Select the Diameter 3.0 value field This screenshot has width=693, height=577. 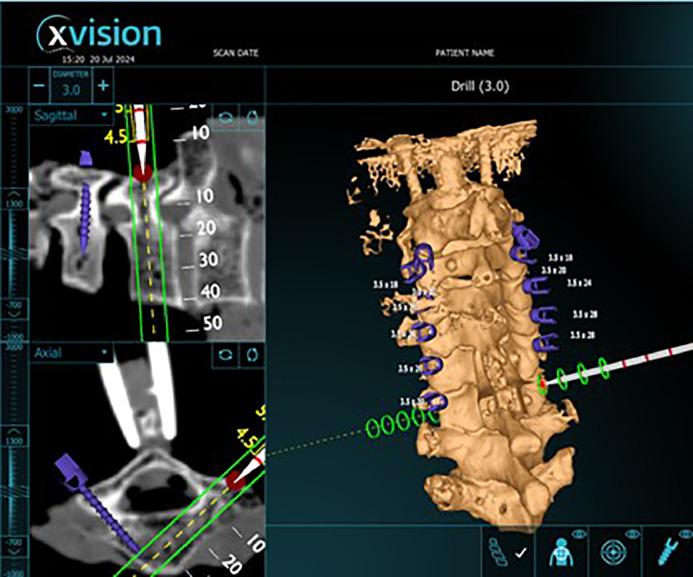[71, 86]
